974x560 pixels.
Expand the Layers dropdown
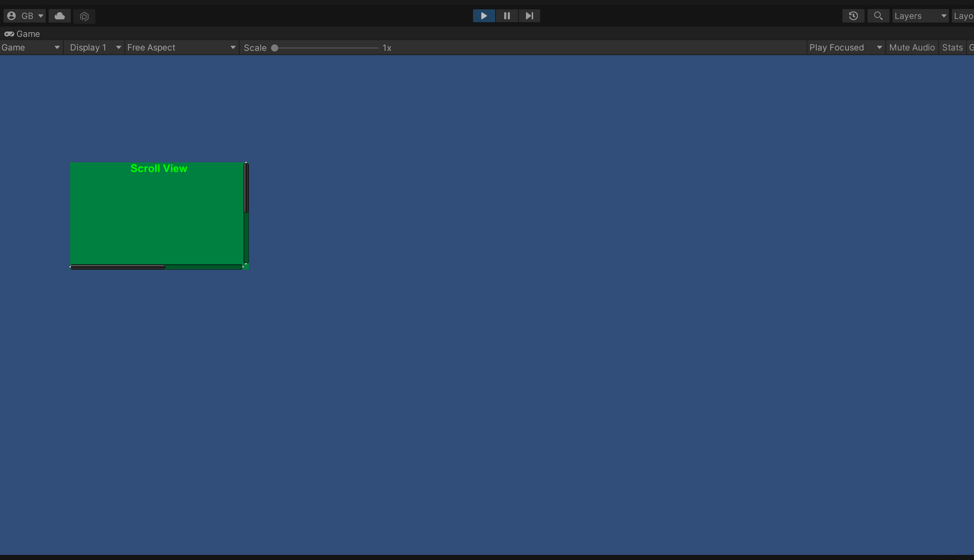[920, 16]
